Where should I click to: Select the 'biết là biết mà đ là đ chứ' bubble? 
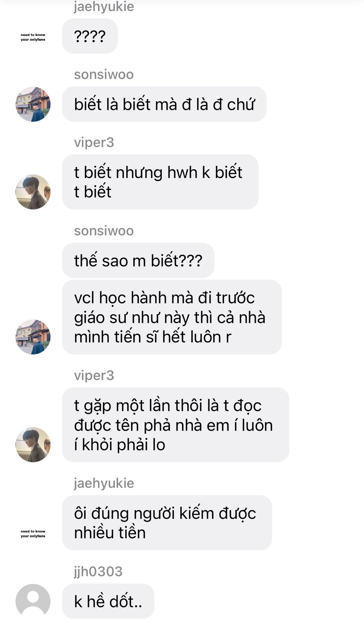coord(164,104)
